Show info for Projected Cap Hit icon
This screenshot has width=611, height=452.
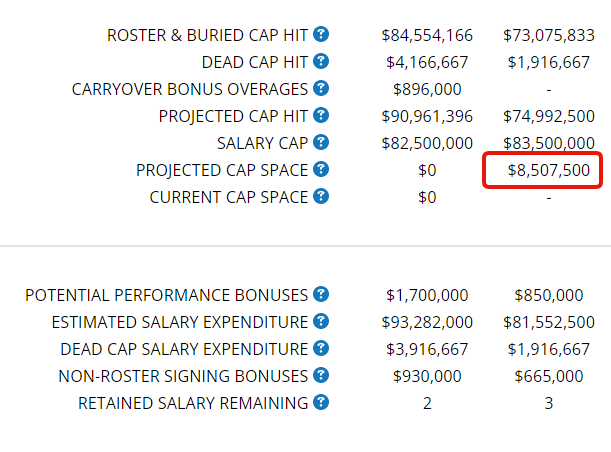tap(321, 115)
